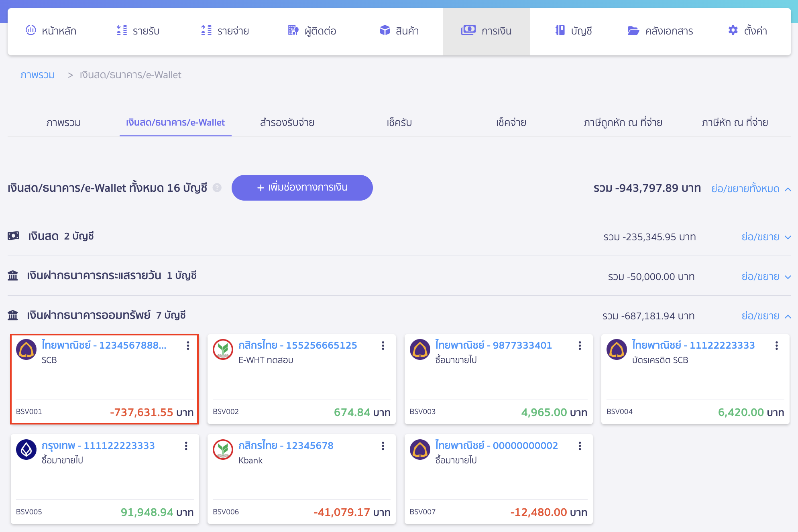Open the Accounting menu in navbar
Screen dimensions: 798x532
tap(573, 31)
